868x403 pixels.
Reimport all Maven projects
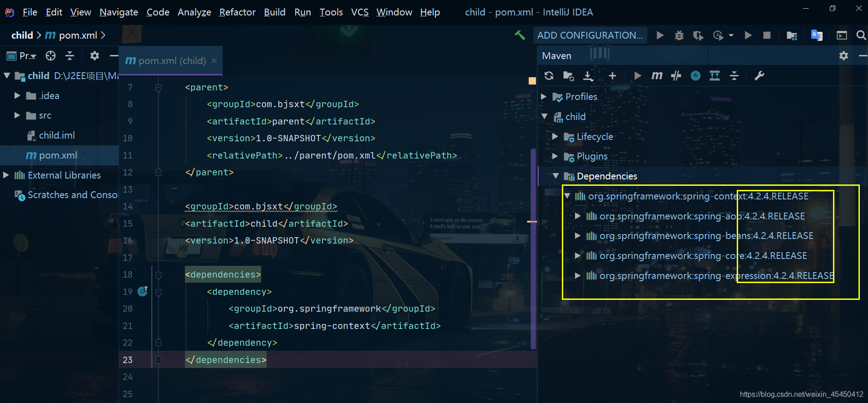tap(549, 76)
